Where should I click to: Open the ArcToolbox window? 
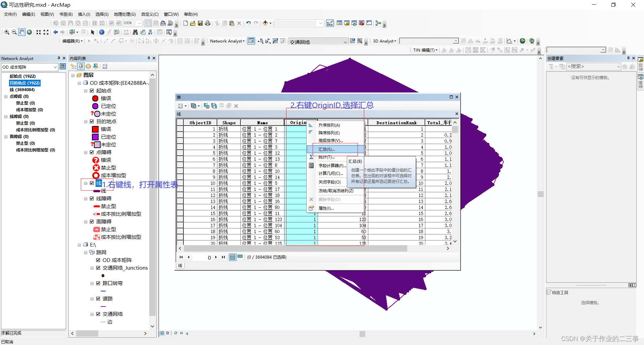tap(362, 23)
